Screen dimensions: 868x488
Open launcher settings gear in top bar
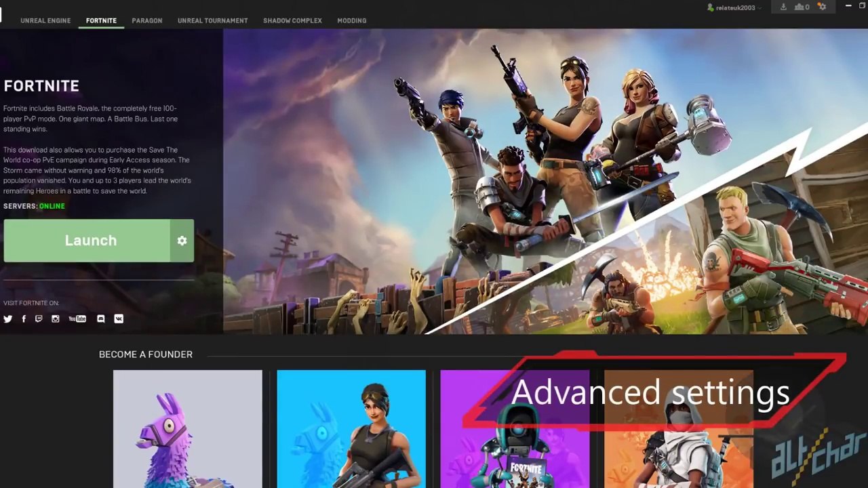click(822, 7)
